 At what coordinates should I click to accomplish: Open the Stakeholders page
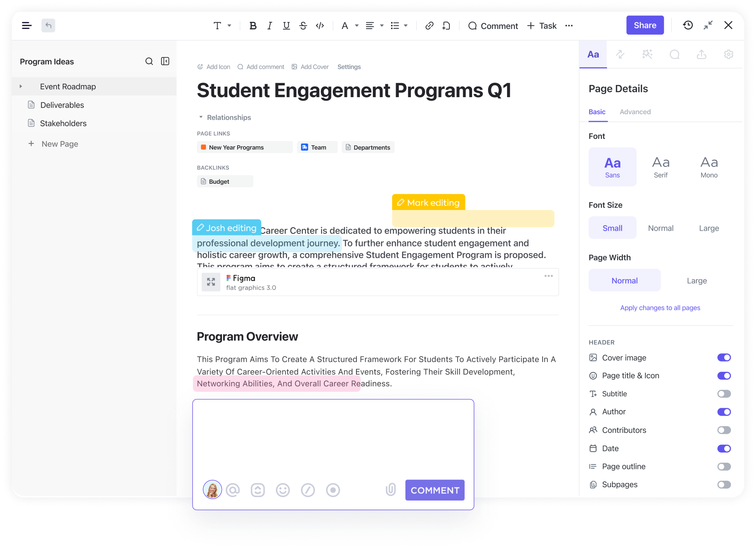tap(63, 123)
